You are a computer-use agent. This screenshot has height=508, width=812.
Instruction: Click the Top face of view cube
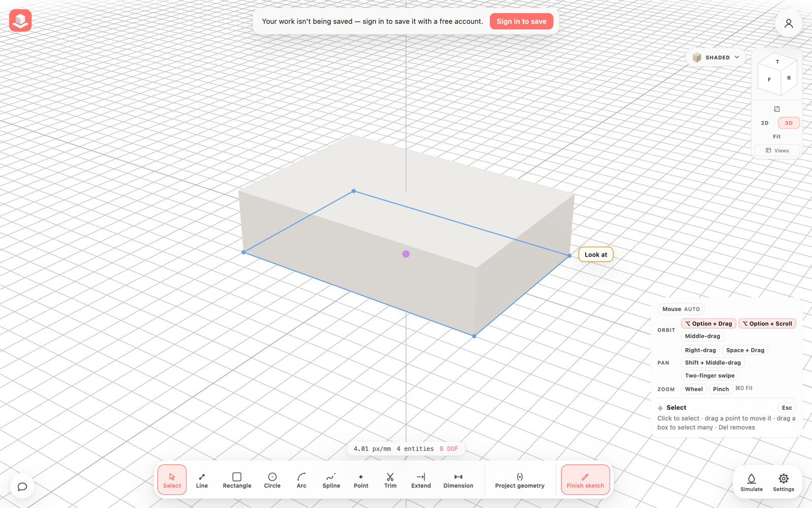tap(777, 62)
